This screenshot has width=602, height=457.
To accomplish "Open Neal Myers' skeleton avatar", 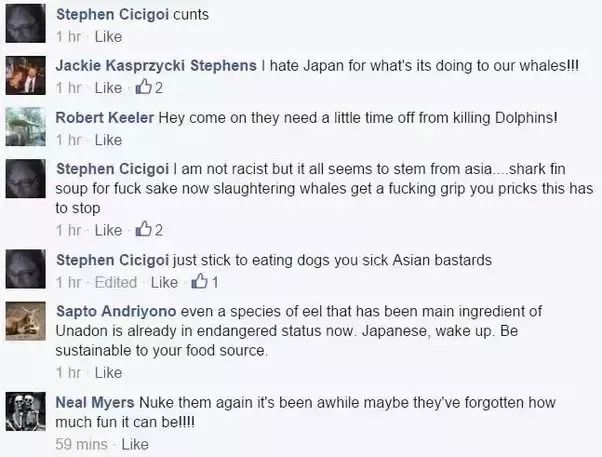I will (x=25, y=412).
